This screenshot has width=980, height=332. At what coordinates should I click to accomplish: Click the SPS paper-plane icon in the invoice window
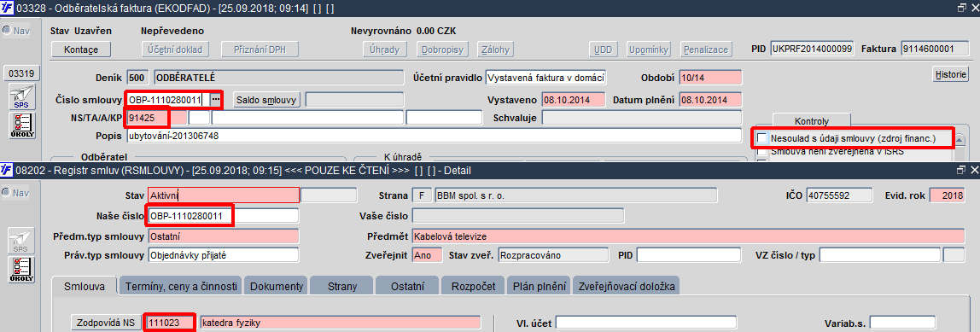[x=22, y=98]
